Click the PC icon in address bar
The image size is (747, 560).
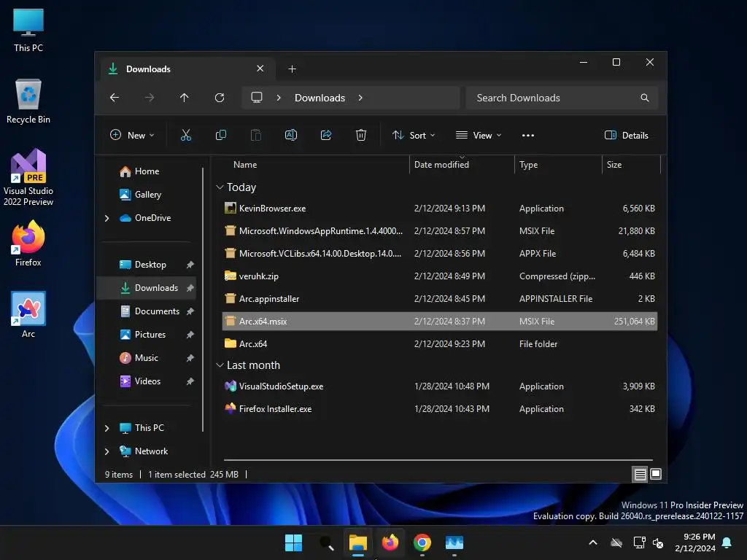point(257,98)
